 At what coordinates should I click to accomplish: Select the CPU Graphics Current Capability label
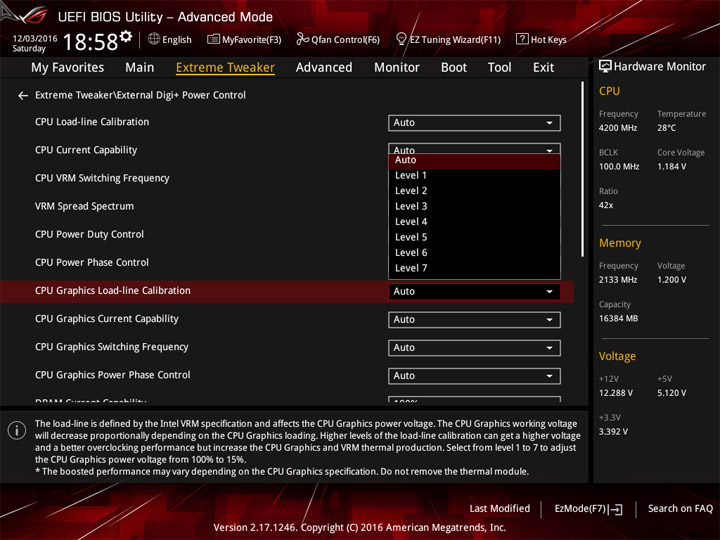[107, 319]
